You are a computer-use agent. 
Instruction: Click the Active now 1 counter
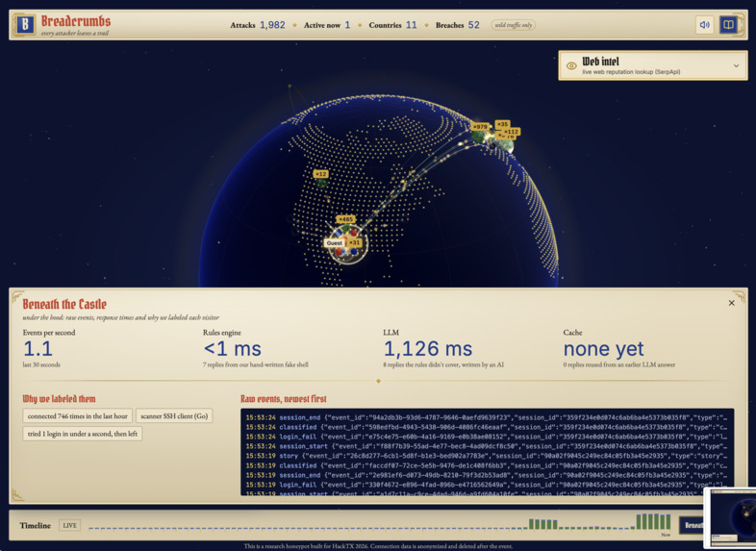click(327, 25)
